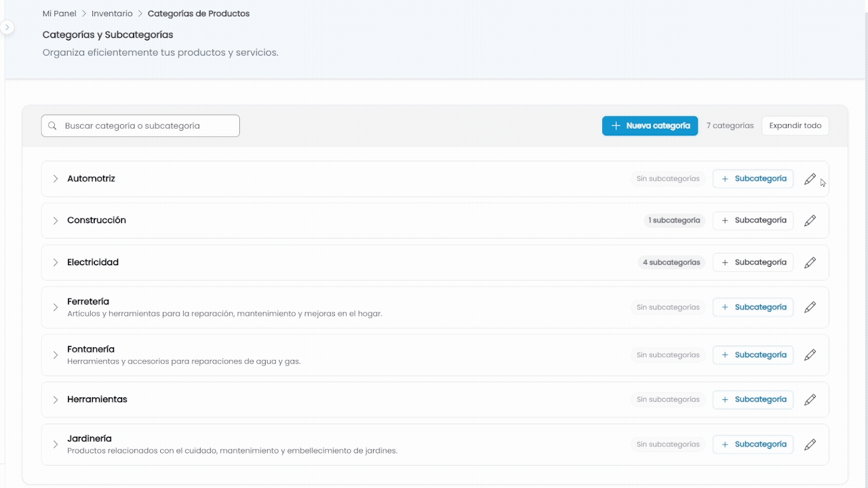Viewport: 868px width, 488px height.
Task: Click Nueva categoría button
Action: coord(650,126)
